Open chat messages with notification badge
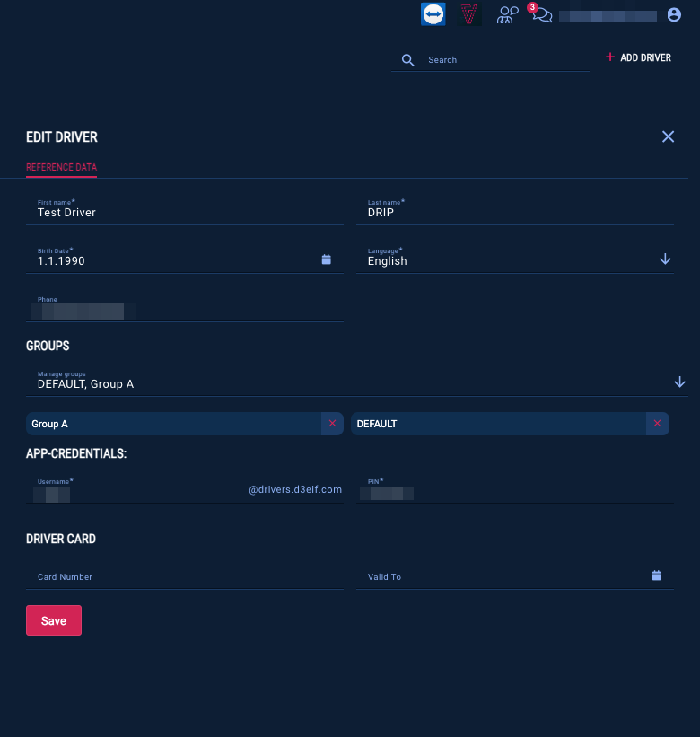This screenshot has width=700, height=737. pos(540,14)
